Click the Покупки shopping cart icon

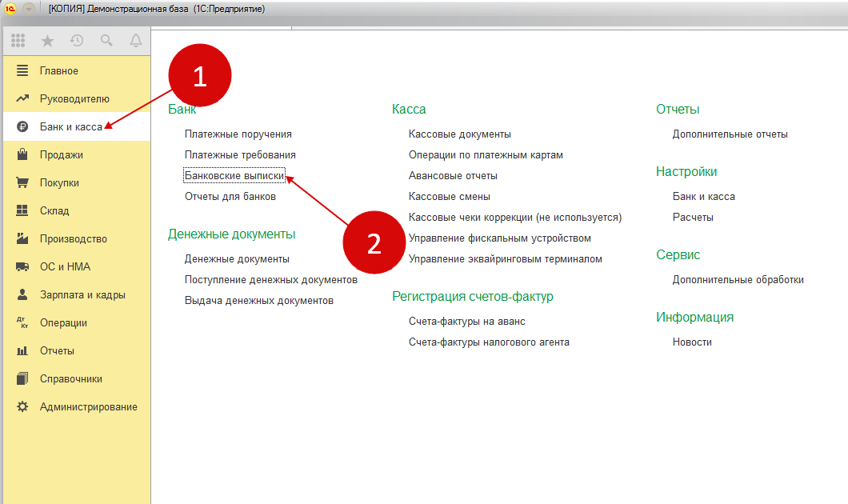[x=22, y=183]
